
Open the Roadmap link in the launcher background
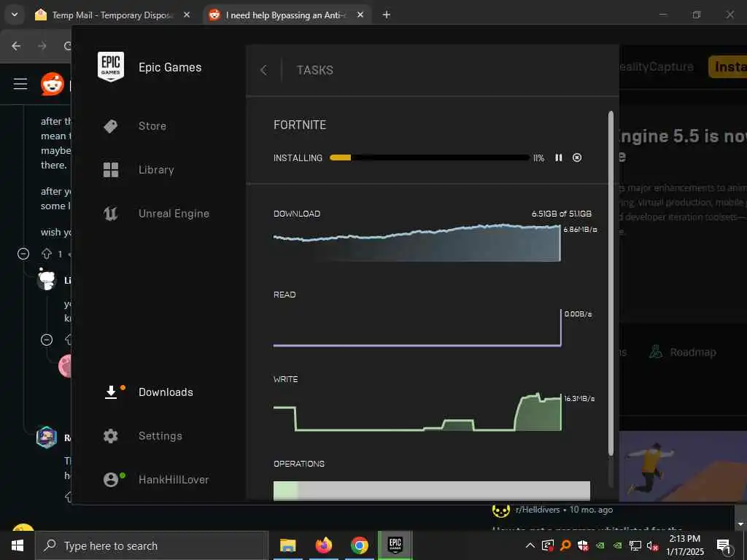click(693, 352)
